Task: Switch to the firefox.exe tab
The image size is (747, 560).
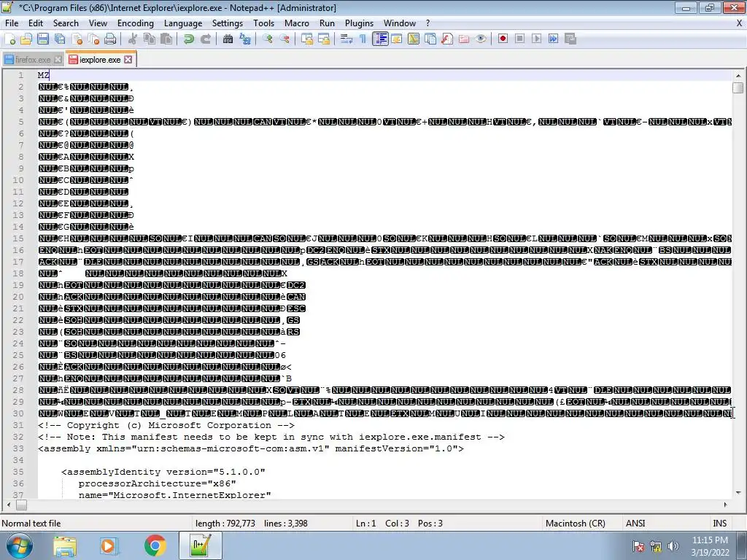Action: tap(32, 60)
